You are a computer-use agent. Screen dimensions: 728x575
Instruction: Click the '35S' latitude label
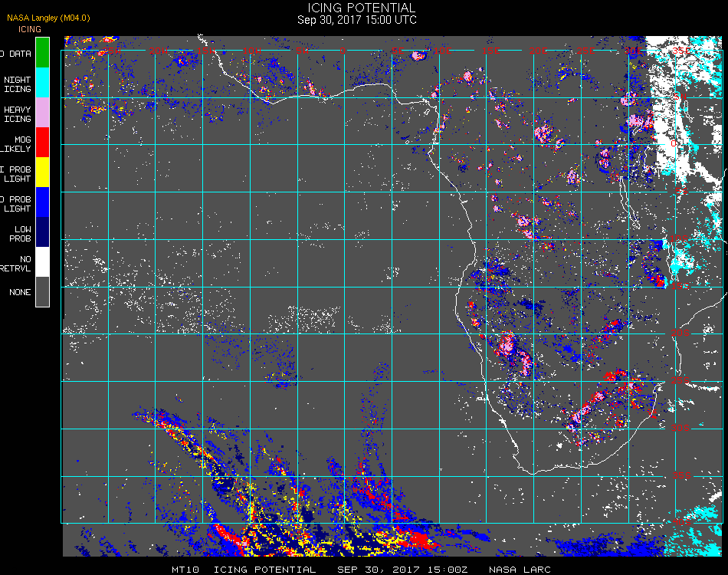click(681, 475)
